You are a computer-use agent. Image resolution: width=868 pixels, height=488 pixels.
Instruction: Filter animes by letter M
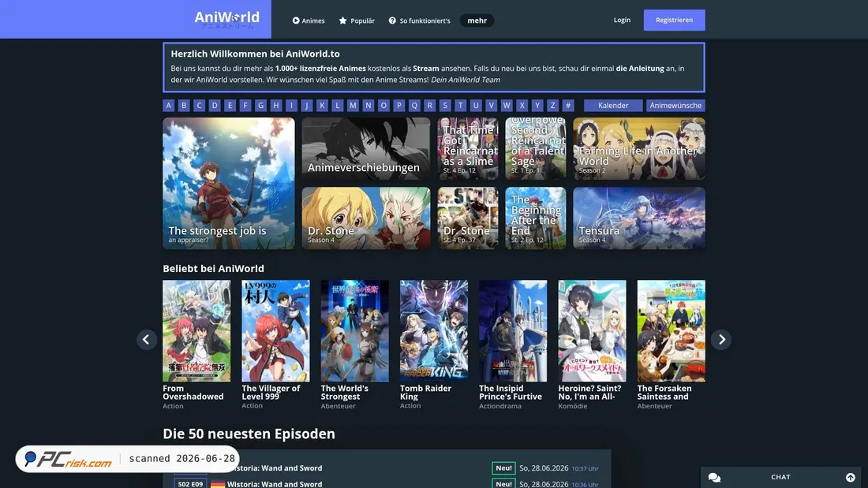pos(353,105)
